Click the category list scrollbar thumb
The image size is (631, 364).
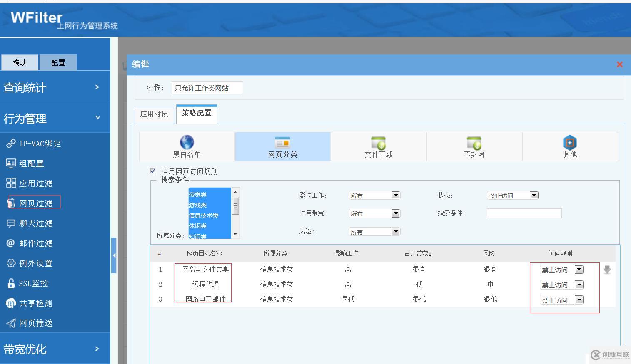[x=235, y=206]
